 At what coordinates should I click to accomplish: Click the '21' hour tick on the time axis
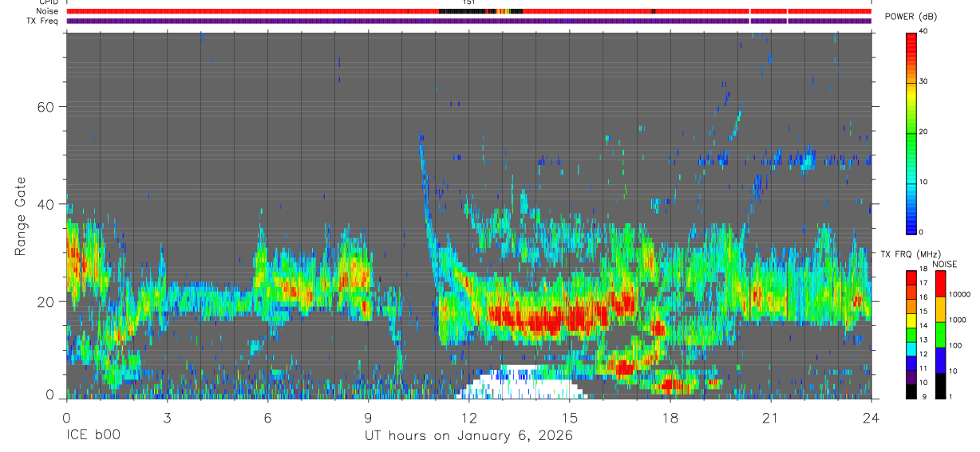point(771,418)
